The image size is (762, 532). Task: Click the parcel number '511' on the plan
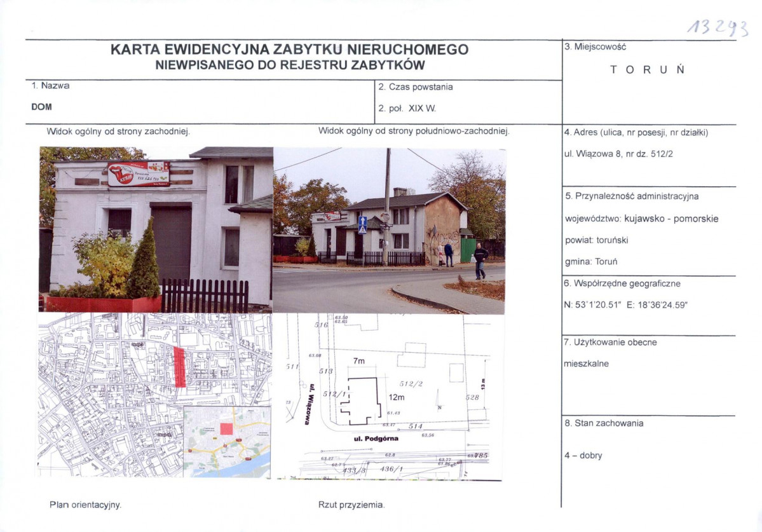coord(292,367)
